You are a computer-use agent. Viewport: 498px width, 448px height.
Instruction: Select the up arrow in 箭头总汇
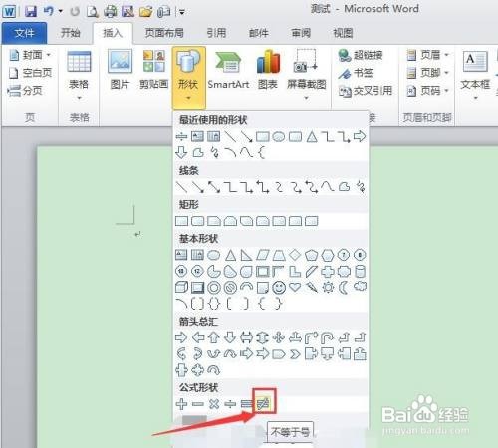pyautogui.click(x=214, y=337)
